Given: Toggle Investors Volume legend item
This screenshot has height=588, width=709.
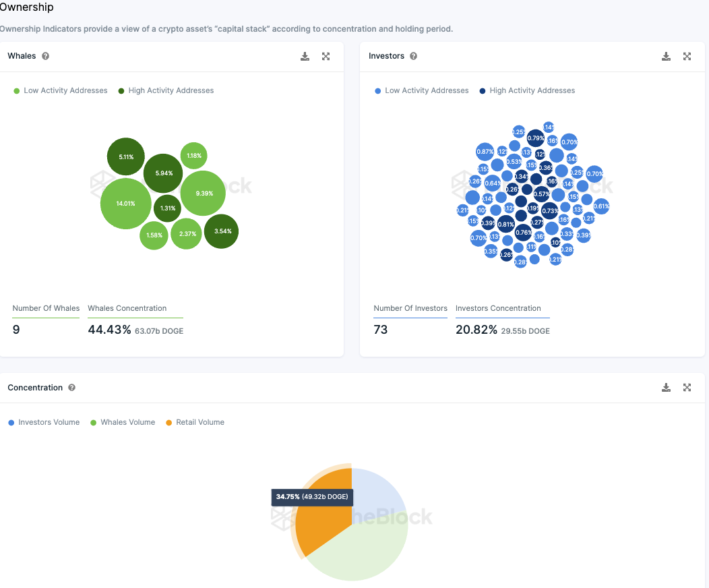Looking at the screenshot, I should tap(44, 422).
